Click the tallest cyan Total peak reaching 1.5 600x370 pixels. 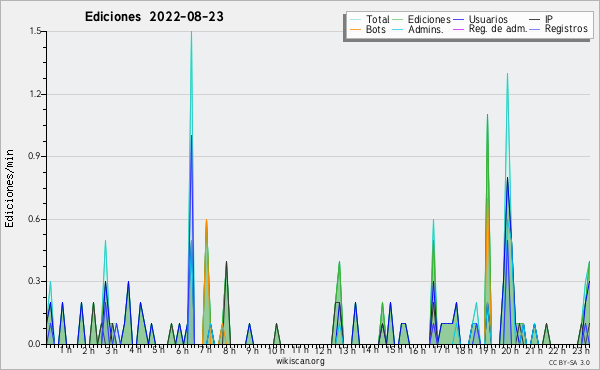pos(191,32)
